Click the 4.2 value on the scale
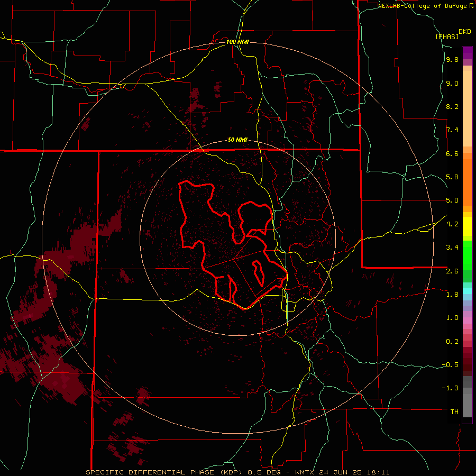Screen dimensions: 476x476 tap(452, 224)
